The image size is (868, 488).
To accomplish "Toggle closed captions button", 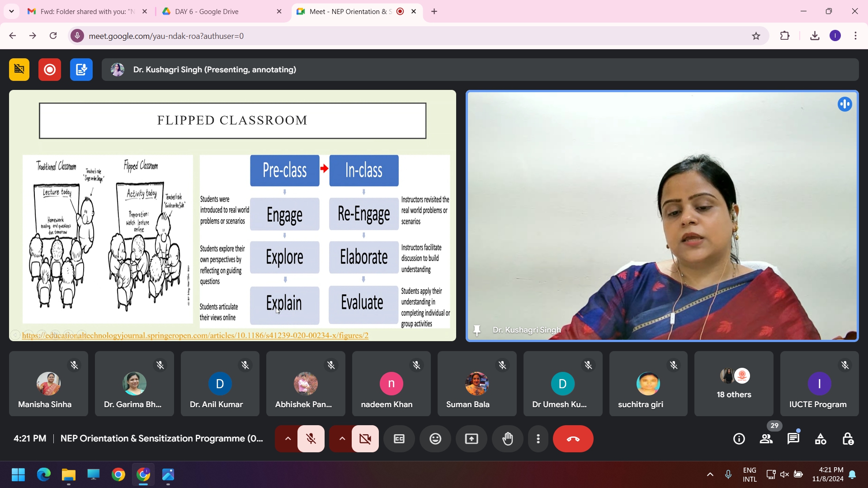I will click(x=399, y=439).
